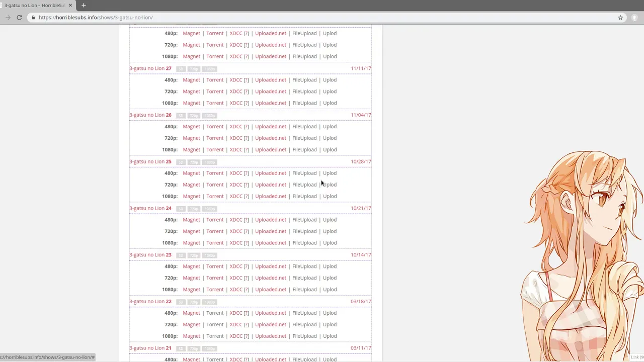Viewport: 644px width, 362px height.
Task: Bookmark this page with the star icon
Action: 620,17
